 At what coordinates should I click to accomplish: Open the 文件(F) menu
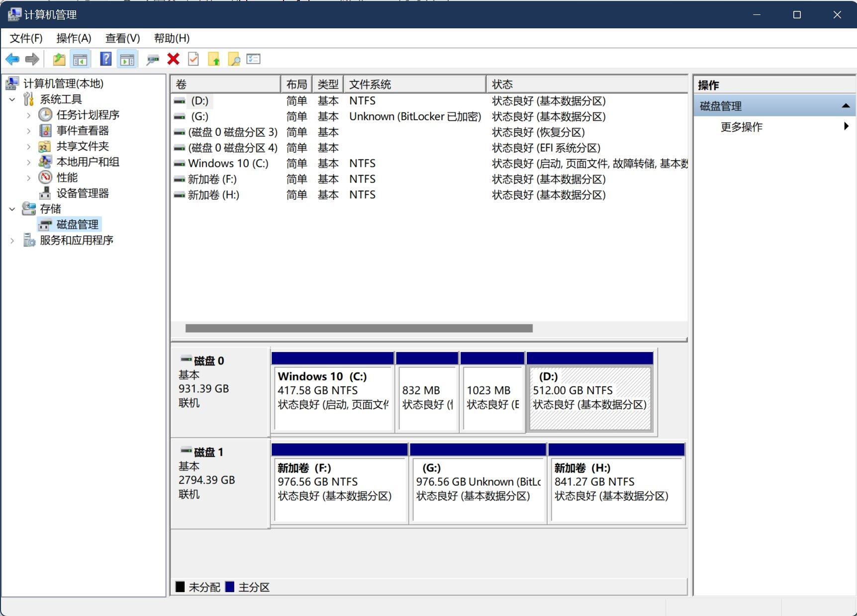point(26,38)
